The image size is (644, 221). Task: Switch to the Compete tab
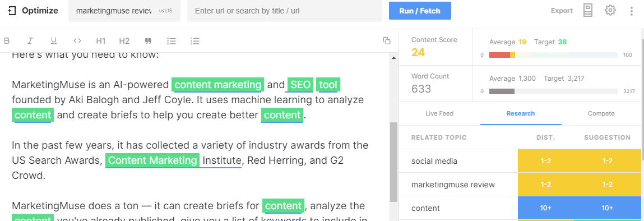pos(601,113)
